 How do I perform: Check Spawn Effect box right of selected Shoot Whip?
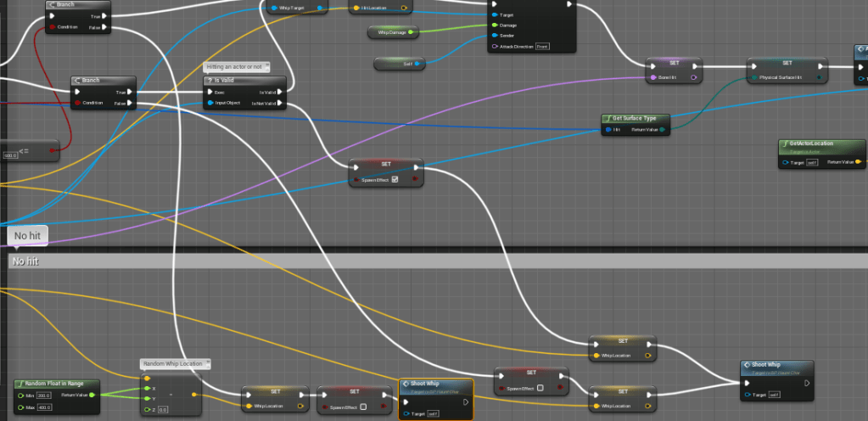coord(540,388)
